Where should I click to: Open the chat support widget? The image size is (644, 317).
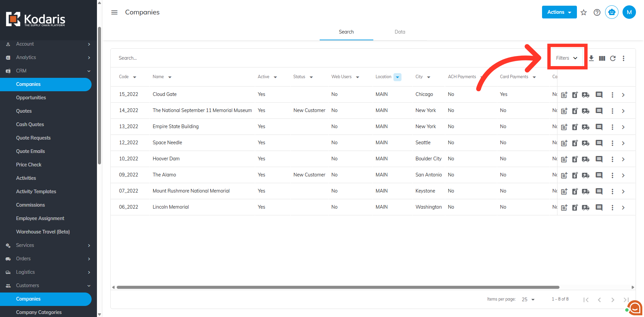(x=635, y=308)
